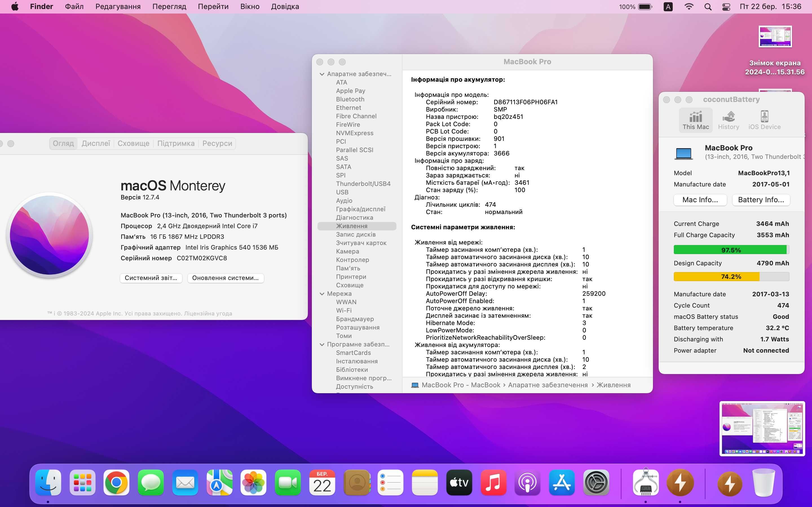The image size is (812, 507).
Task: Open Battery Info panel in coconutBattery
Action: 761,200
